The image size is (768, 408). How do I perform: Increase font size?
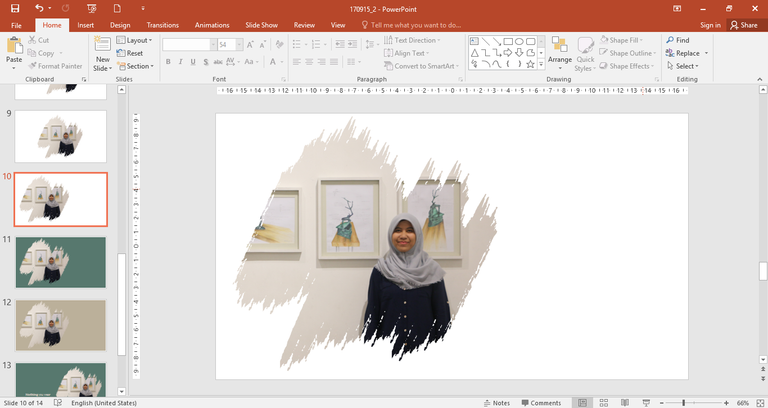pos(250,45)
